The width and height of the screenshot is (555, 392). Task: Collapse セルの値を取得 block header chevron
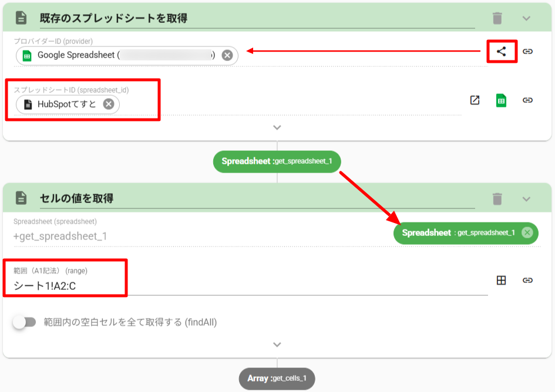tap(526, 199)
